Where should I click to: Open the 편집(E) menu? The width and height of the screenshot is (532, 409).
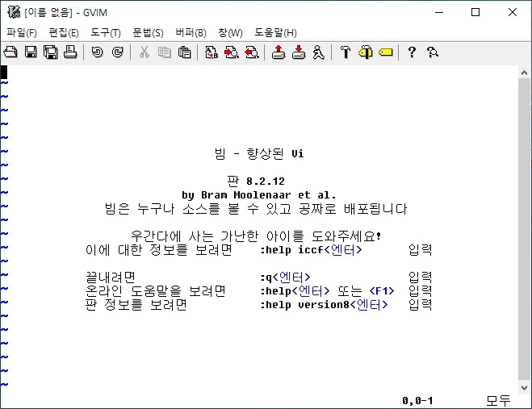(x=64, y=32)
